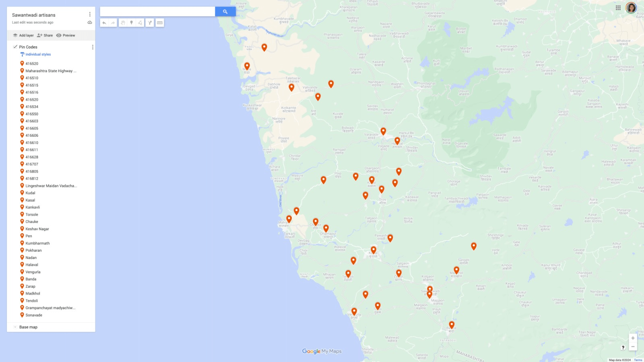Open Individual styles link

click(38, 54)
